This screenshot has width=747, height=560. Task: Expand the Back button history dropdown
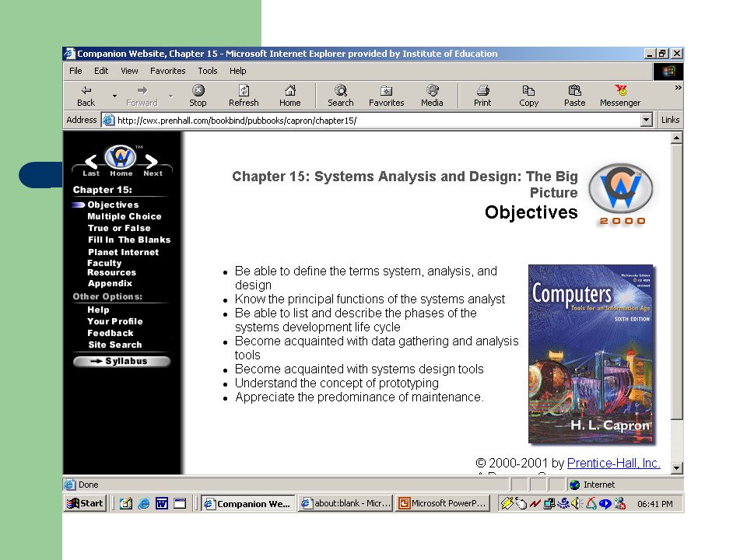click(114, 96)
